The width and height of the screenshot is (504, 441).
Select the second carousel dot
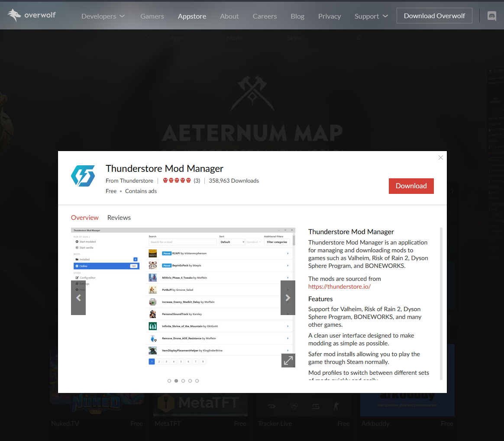pyautogui.click(x=176, y=381)
